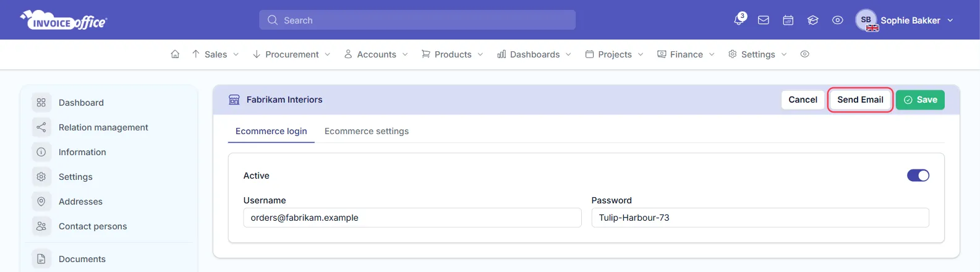Click the Contact persons people icon
Image resolution: width=980 pixels, height=272 pixels.
tap(41, 226)
